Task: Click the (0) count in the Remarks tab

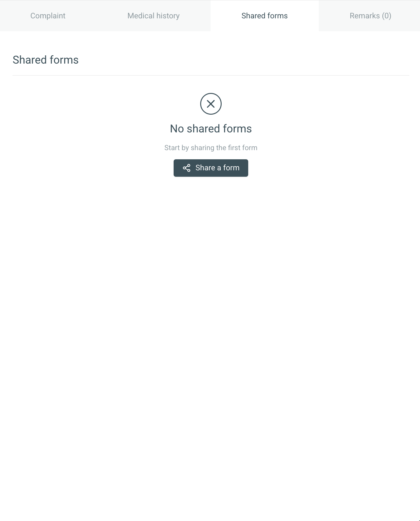Action: [387, 16]
